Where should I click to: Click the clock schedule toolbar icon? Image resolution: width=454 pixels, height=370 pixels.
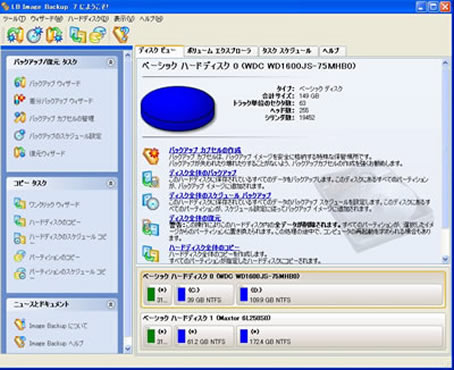[x=35, y=35]
